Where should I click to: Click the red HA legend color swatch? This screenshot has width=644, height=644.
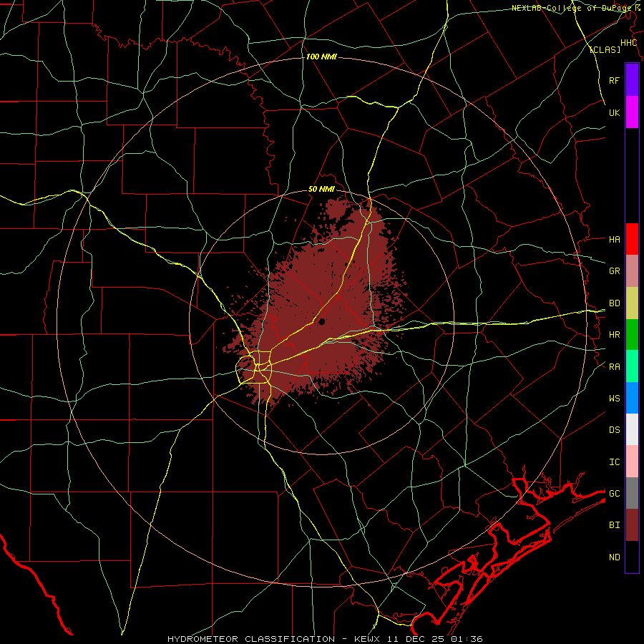pyautogui.click(x=632, y=239)
